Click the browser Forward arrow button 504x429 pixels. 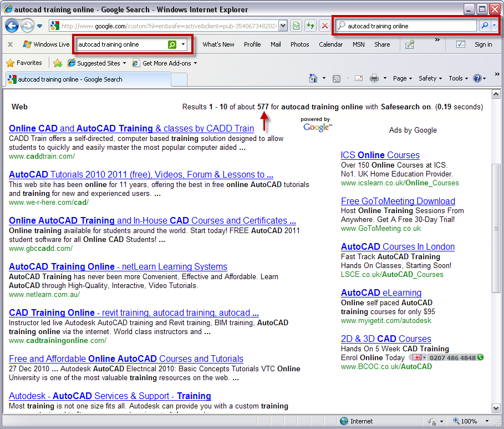[x=27, y=26]
